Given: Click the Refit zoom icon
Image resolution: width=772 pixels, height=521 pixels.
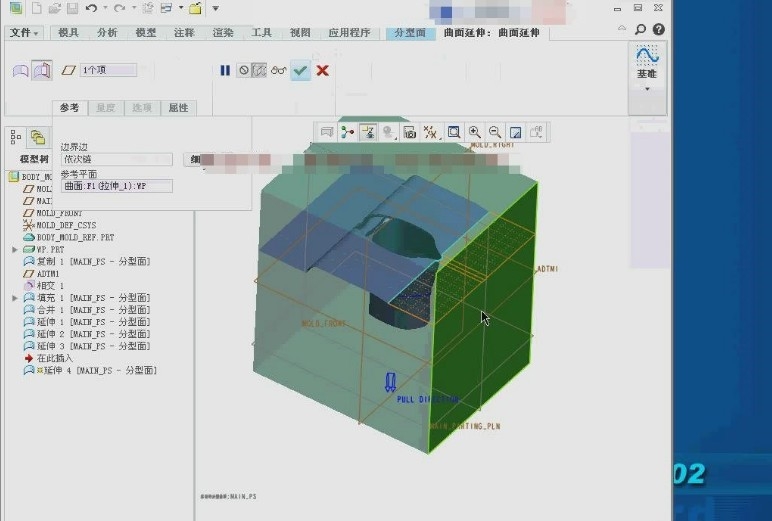Looking at the screenshot, I should pos(453,132).
